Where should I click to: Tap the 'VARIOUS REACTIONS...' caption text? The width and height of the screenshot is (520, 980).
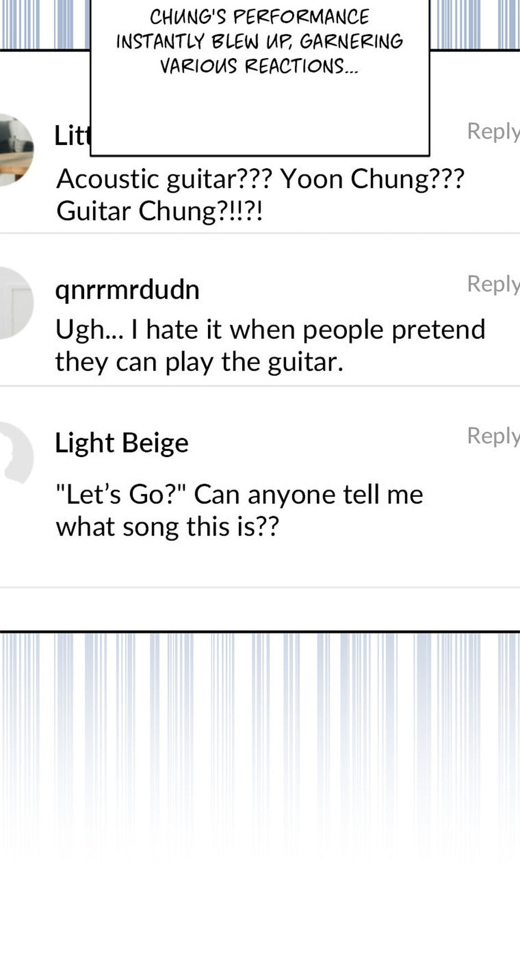point(259,66)
